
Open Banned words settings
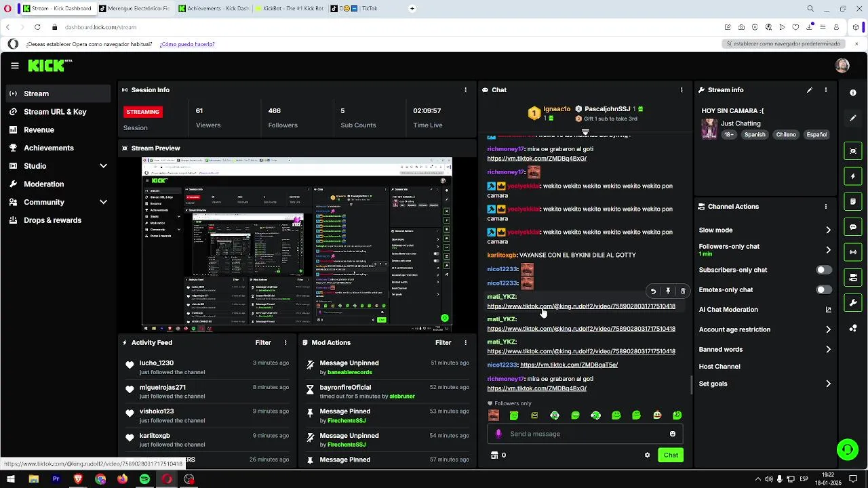click(765, 350)
